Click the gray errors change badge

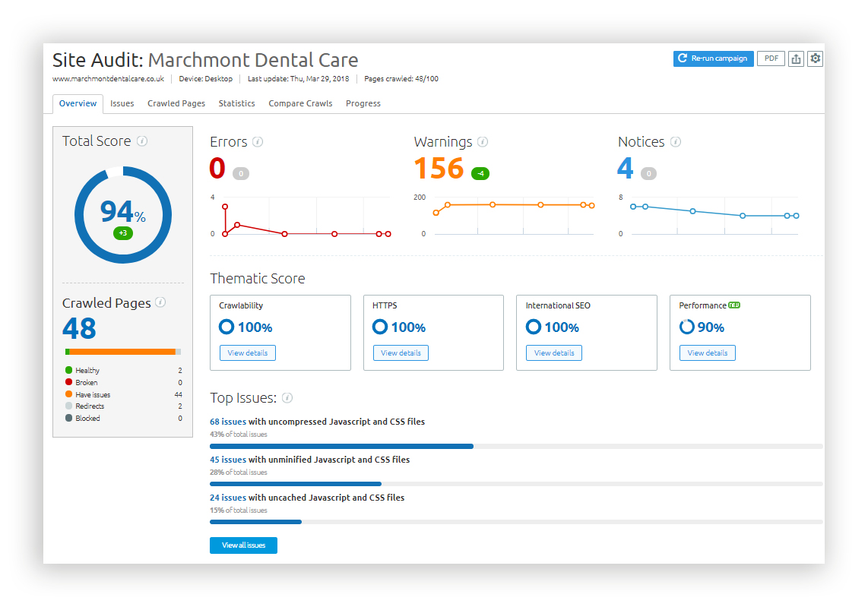(241, 174)
